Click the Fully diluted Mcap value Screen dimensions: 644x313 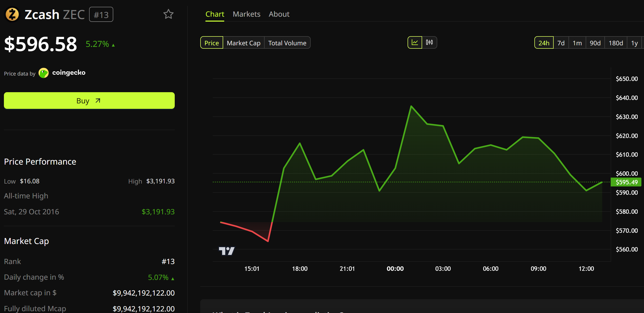pos(144,309)
